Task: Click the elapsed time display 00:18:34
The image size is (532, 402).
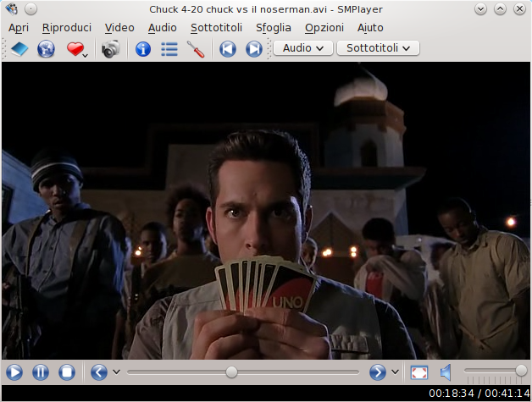Action: [452, 394]
